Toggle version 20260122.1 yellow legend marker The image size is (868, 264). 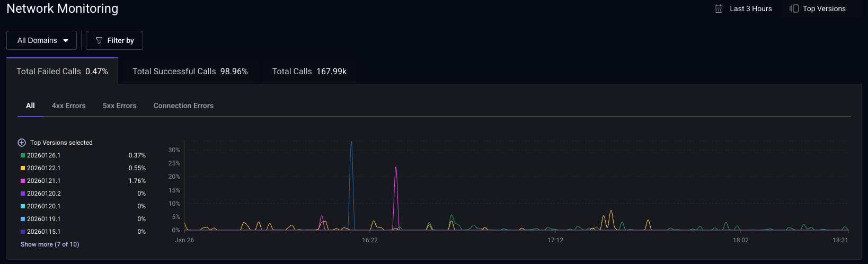[23, 168]
